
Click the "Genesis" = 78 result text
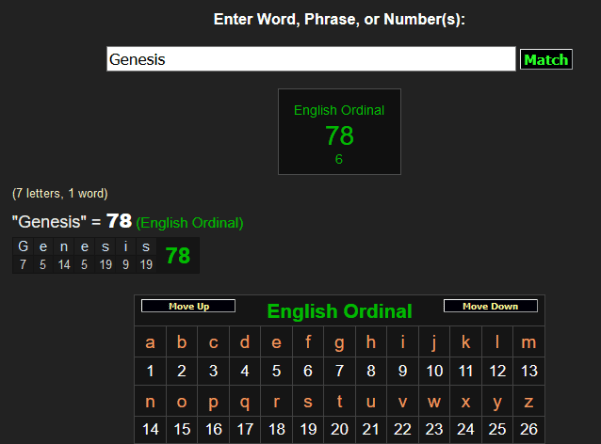click(71, 221)
